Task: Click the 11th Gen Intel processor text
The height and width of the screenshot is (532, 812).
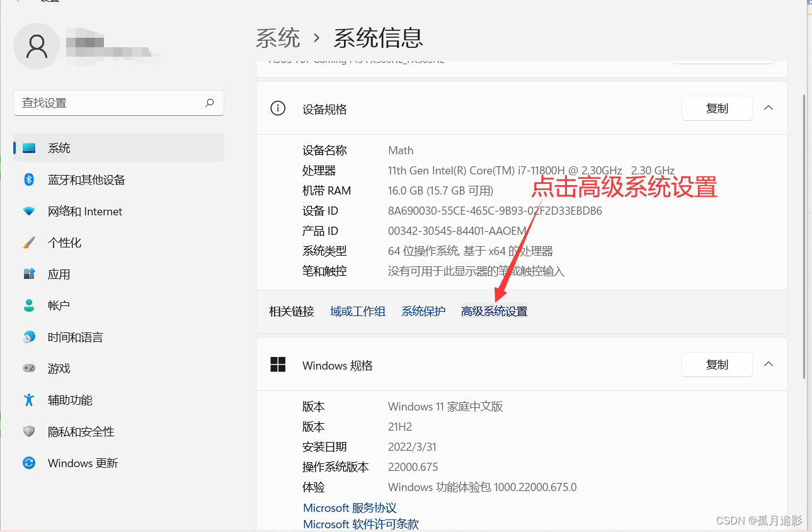Action: (x=531, y=171)
